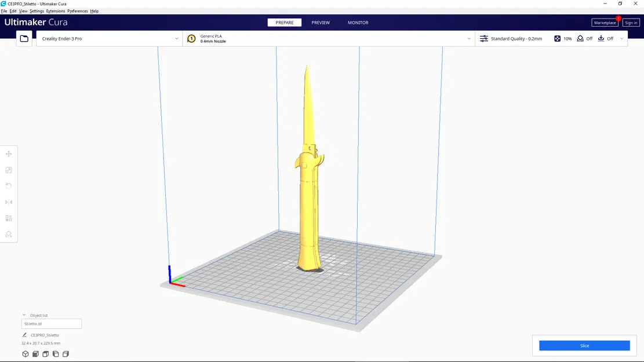Switch to front camera view
This screenshot has height=362, width=644.
[35, 354]
